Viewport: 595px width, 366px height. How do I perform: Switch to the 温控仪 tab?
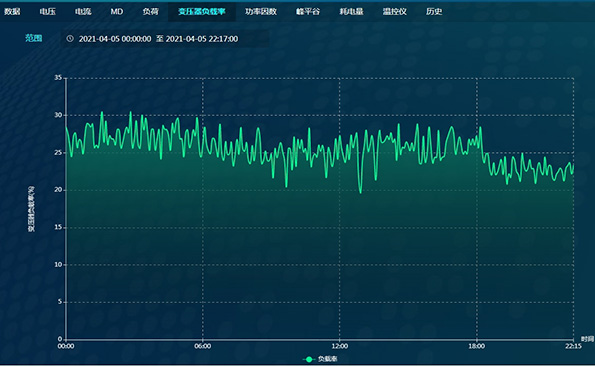pyautogui.click(x=395, y=11)
